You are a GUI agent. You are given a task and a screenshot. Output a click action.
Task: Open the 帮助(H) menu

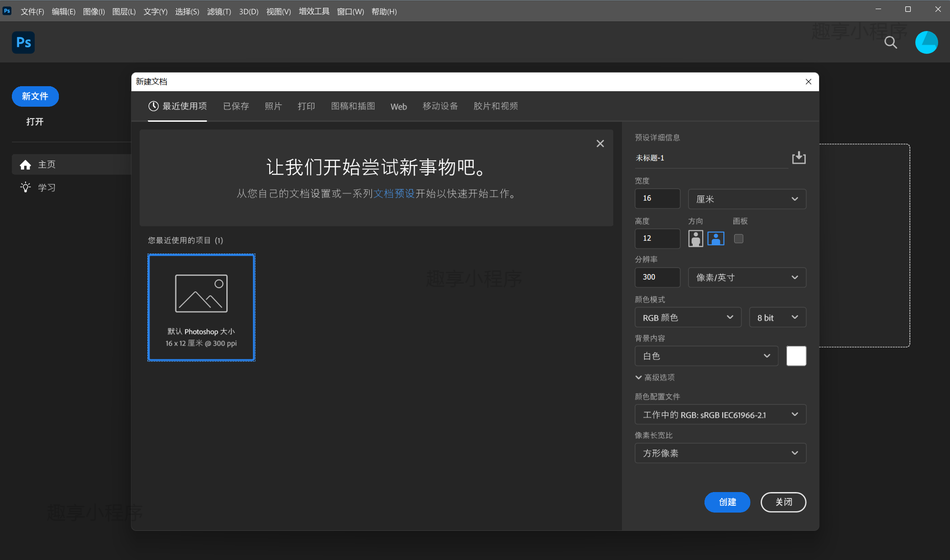(x=384, y=11)
